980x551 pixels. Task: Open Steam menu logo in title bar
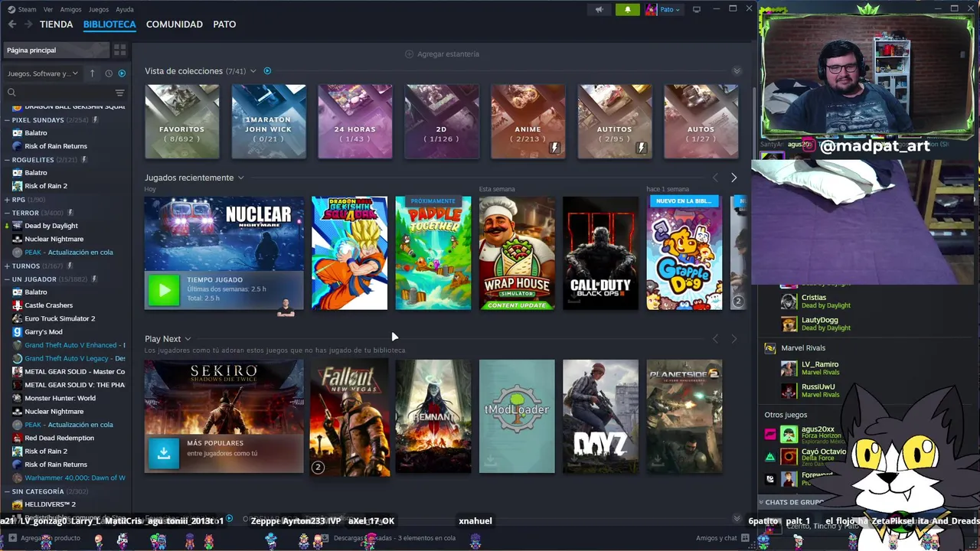click(x=11, y=9)
